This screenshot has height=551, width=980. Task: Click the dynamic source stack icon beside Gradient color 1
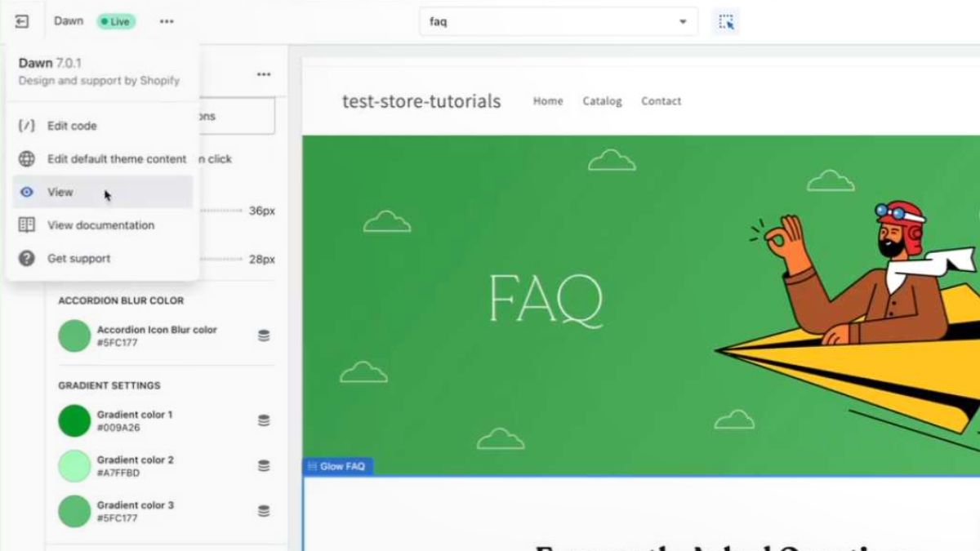(263, 420)
